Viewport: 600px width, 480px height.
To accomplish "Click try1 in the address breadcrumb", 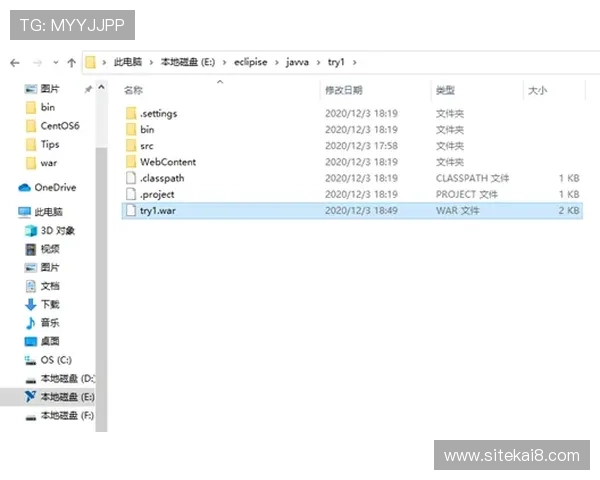I will [x=336, y=62].
